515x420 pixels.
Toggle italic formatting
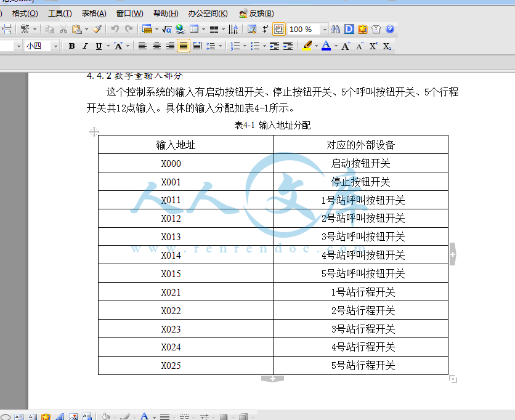85,46
